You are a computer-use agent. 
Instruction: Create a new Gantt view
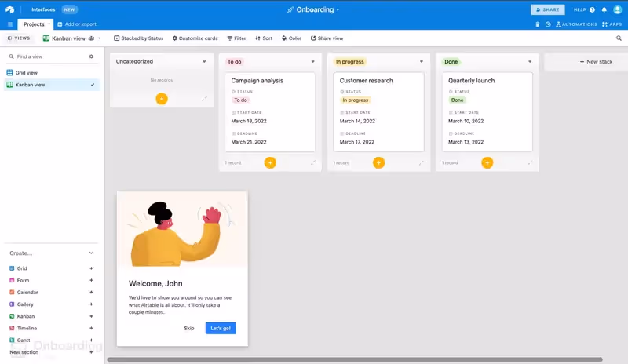(x=91, y=340)
